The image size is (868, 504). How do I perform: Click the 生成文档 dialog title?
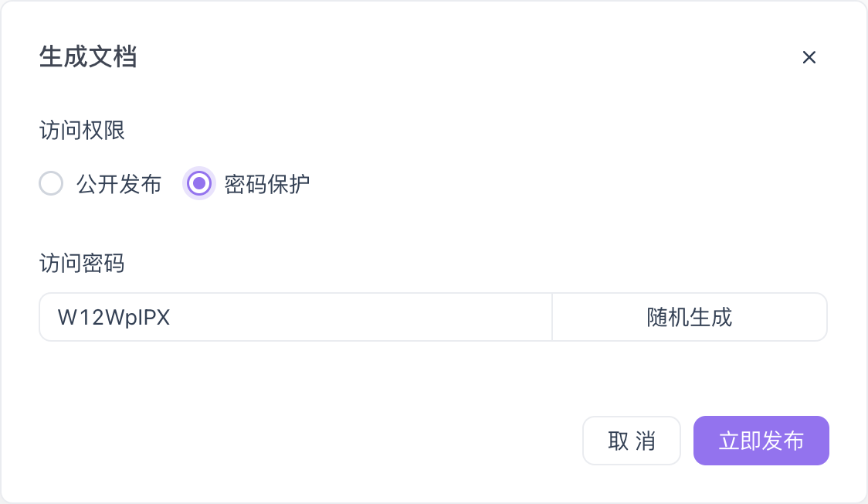pyautogui.click(x=88, y=57)
